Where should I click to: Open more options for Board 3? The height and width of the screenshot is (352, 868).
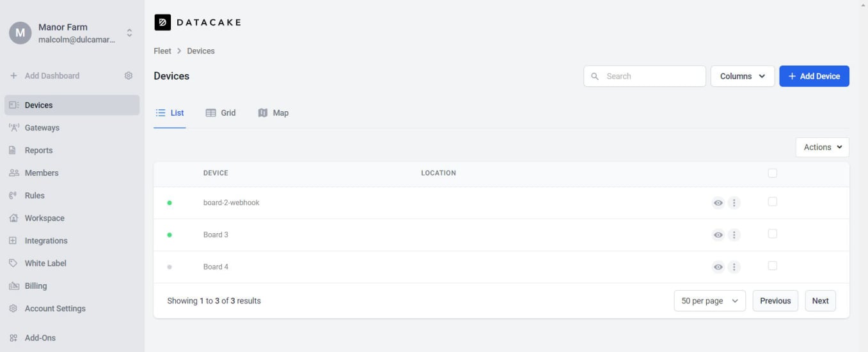tap(734, 235)
